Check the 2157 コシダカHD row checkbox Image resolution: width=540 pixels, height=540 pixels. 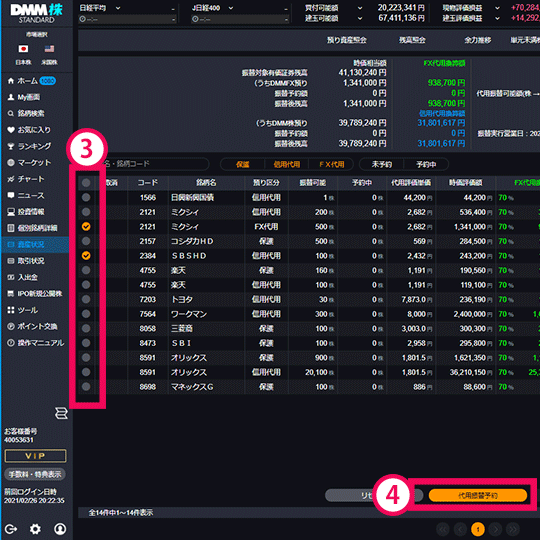[x=86, y=241]
